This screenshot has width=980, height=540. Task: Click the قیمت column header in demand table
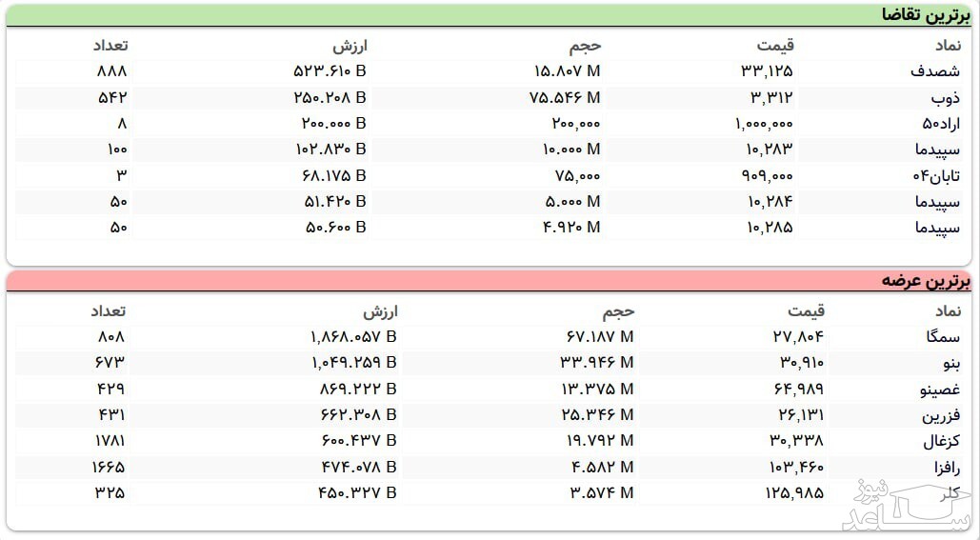(x=776, y=45)
